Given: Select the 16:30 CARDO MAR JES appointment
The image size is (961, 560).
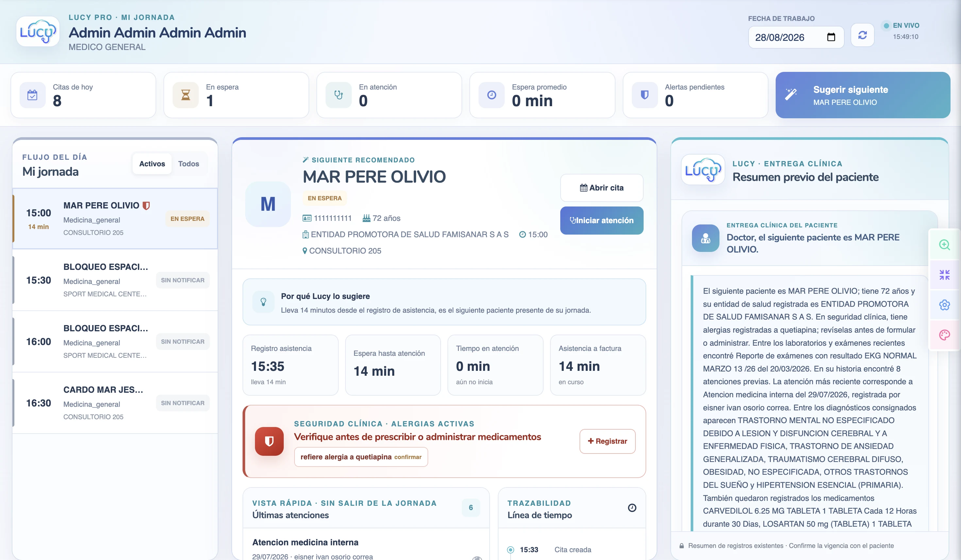Looking at the screenshot, I should 115,403.
